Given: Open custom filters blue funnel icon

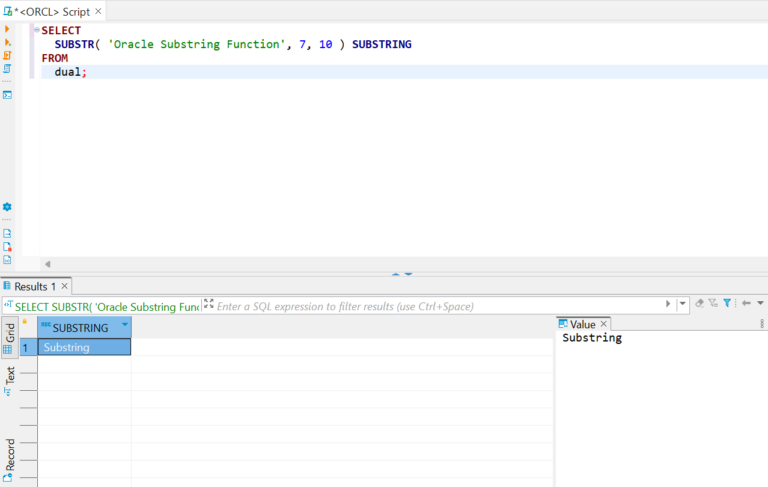Looking at the screenshot, I should (x=727, y=303).
